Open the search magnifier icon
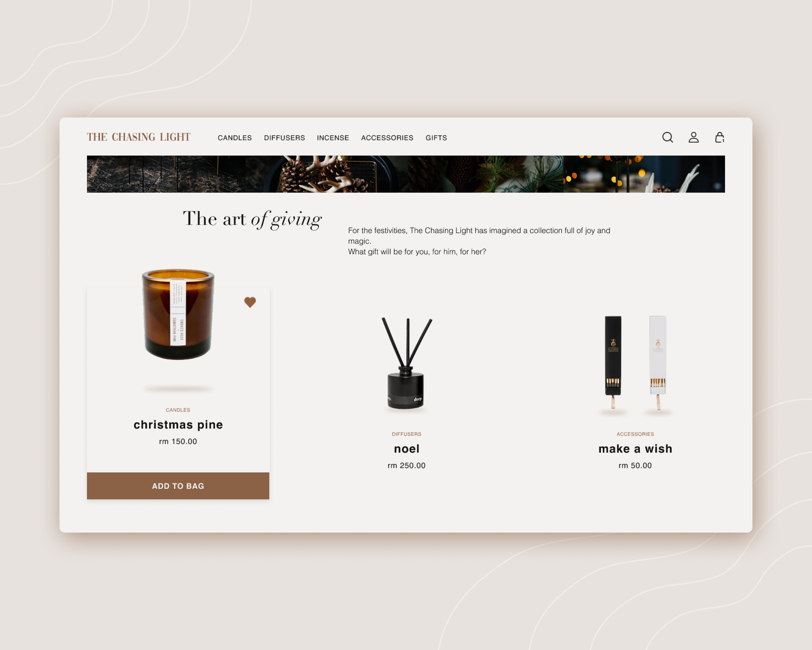 (667, 138)
